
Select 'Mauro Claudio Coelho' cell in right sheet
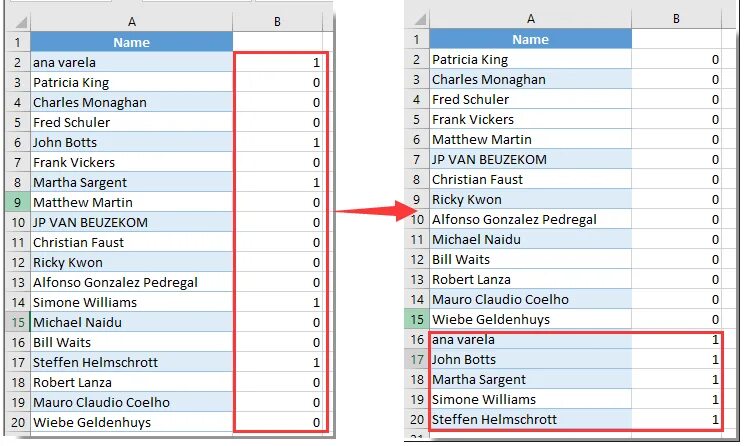point(530,299)
